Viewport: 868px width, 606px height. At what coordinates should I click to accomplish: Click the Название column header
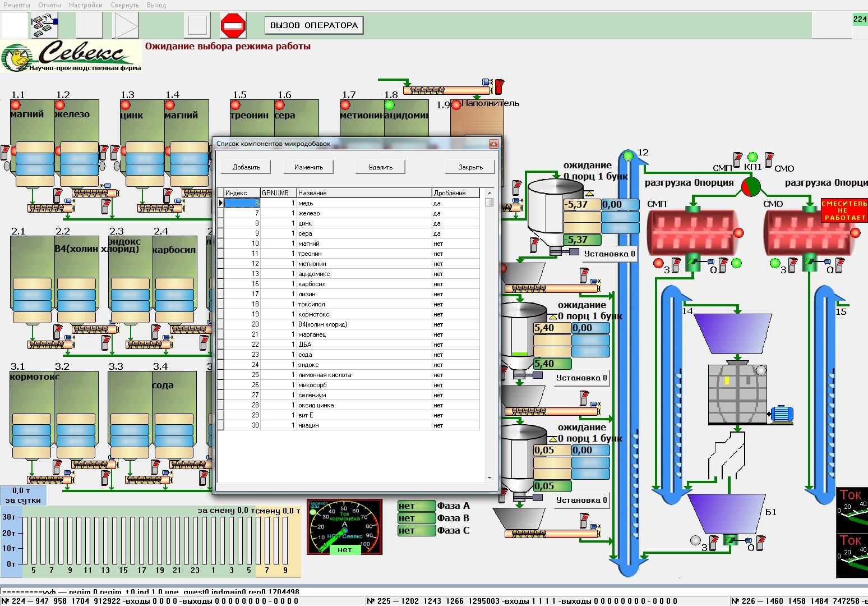[364, 193]
